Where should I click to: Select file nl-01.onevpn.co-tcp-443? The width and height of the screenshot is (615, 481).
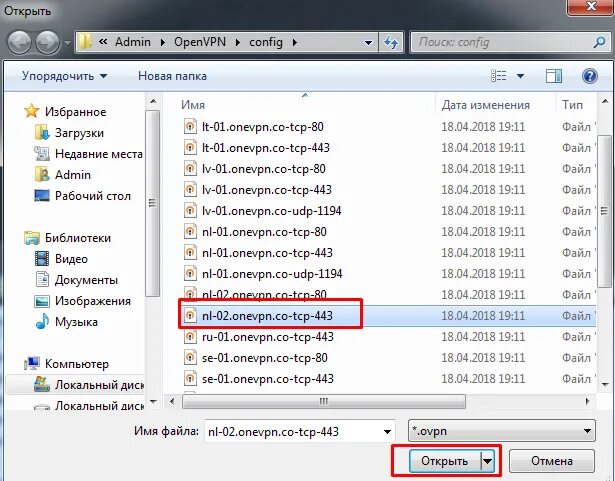[x=267, y=253]
